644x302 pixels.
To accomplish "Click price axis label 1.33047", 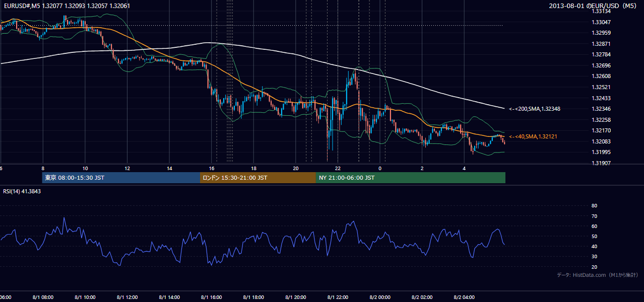I will click(601, 22).
